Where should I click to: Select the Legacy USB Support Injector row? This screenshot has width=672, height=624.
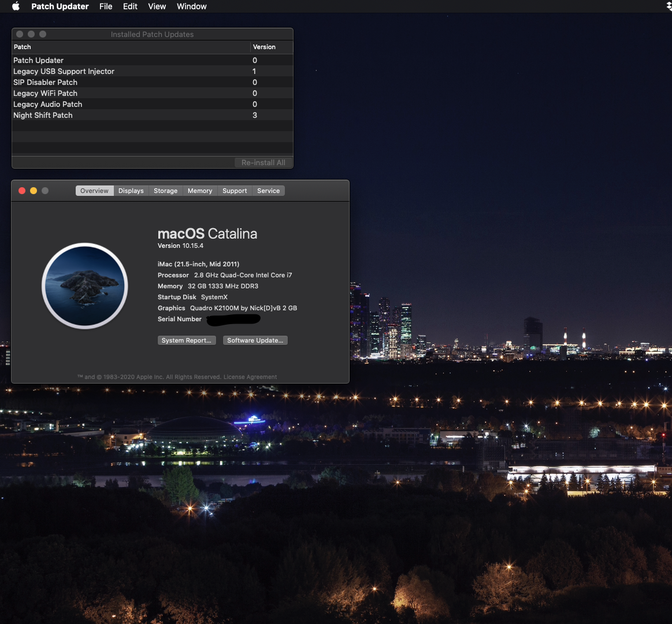(x=153, y=71)
